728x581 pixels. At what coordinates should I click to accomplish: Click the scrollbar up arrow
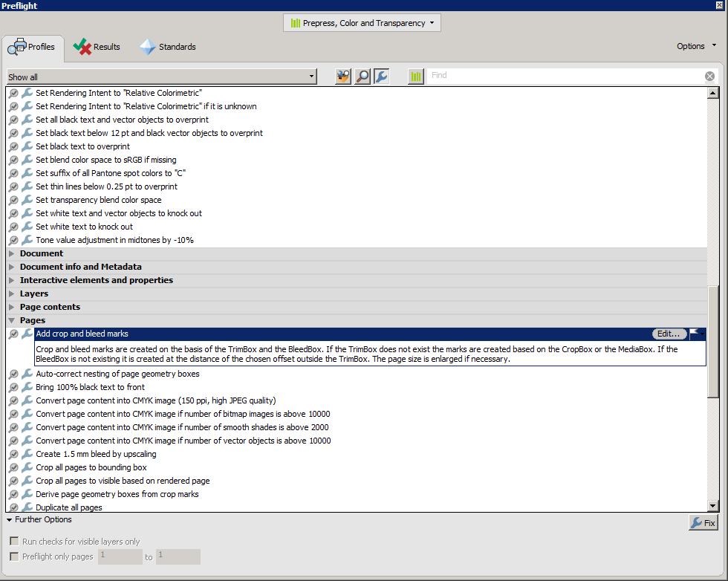coord(712,93)
